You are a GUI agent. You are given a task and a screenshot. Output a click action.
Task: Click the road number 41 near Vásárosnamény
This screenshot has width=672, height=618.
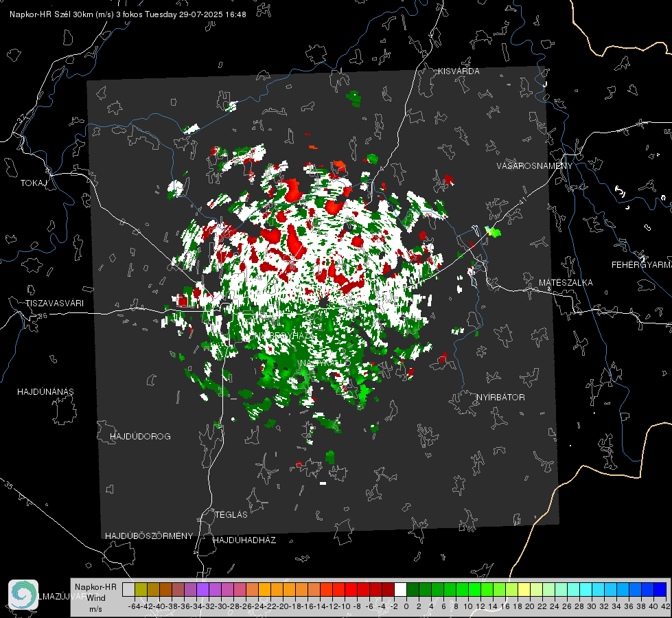point(522,201)
